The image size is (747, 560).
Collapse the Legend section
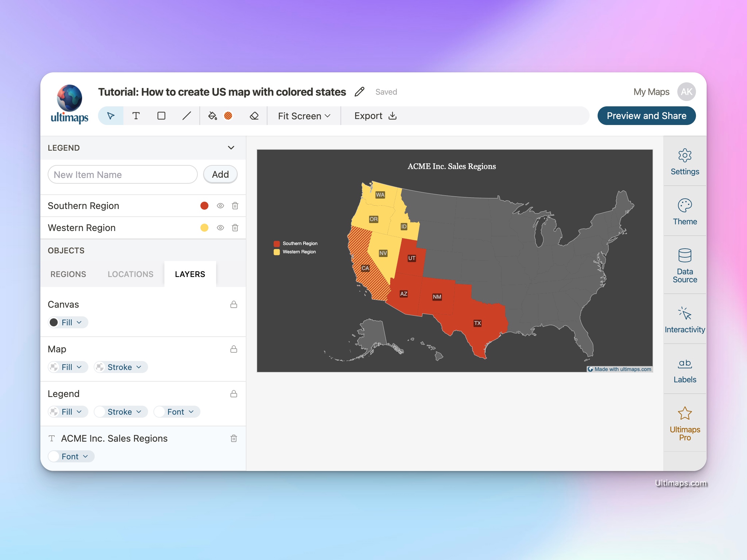pos(231,148)
